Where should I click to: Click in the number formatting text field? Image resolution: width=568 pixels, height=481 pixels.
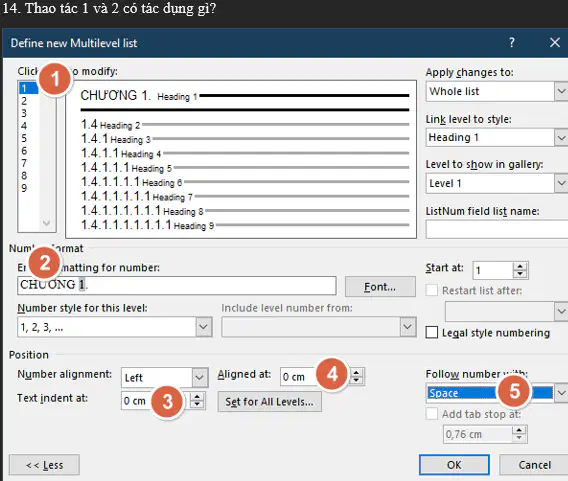pyautogui.click(x=176, y=285)
